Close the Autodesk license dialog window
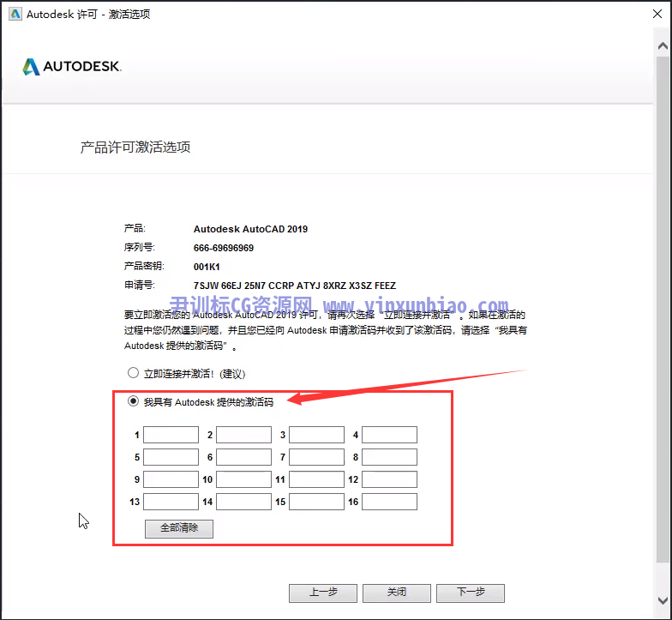672x620 pixels. [x=657, y=14]
